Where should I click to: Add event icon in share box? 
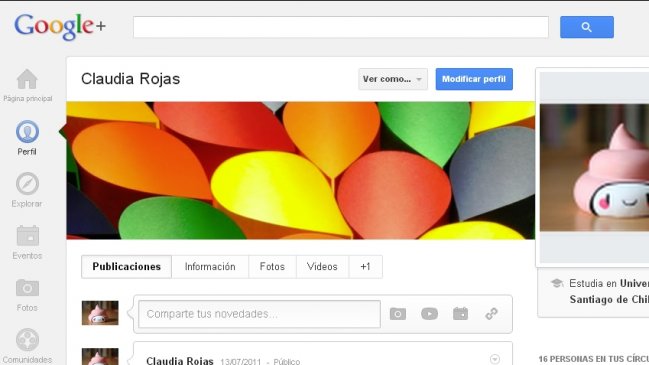pyautogui.click(x=460, y=314)
